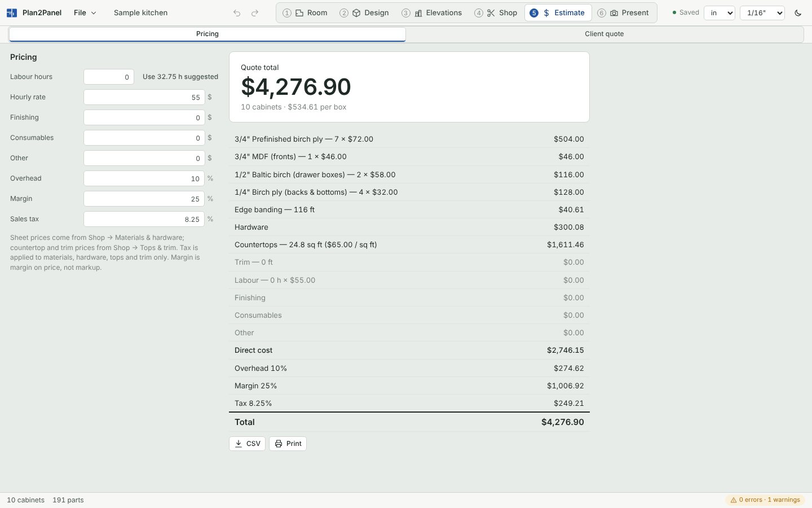Click the Saved status indicator
Screen dimensions: 812x508
(686, 12)
